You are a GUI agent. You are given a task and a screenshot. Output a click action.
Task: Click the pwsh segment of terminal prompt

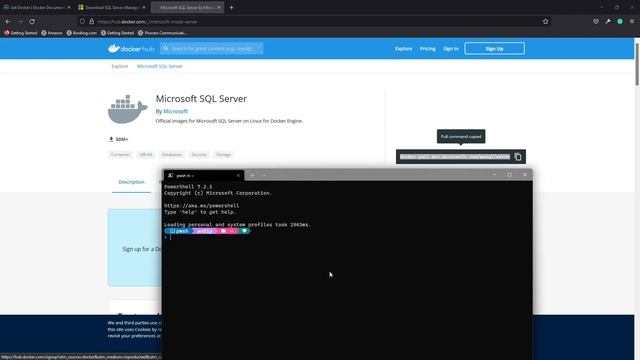(179, 231)
